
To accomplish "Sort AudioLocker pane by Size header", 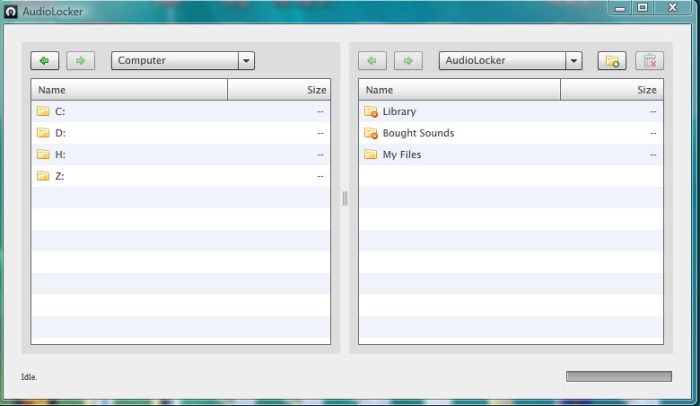I will 612,90.
